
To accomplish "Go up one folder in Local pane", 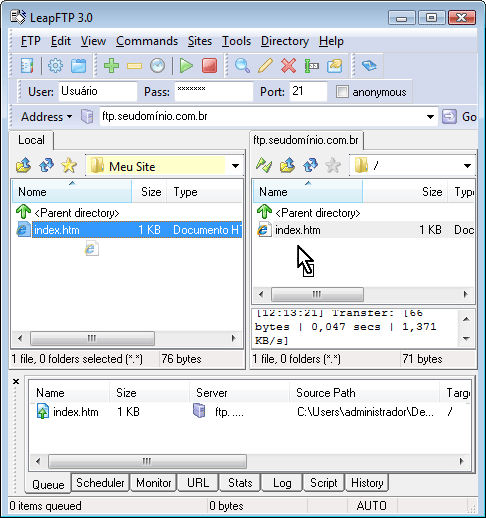I will tap(23, 165).
